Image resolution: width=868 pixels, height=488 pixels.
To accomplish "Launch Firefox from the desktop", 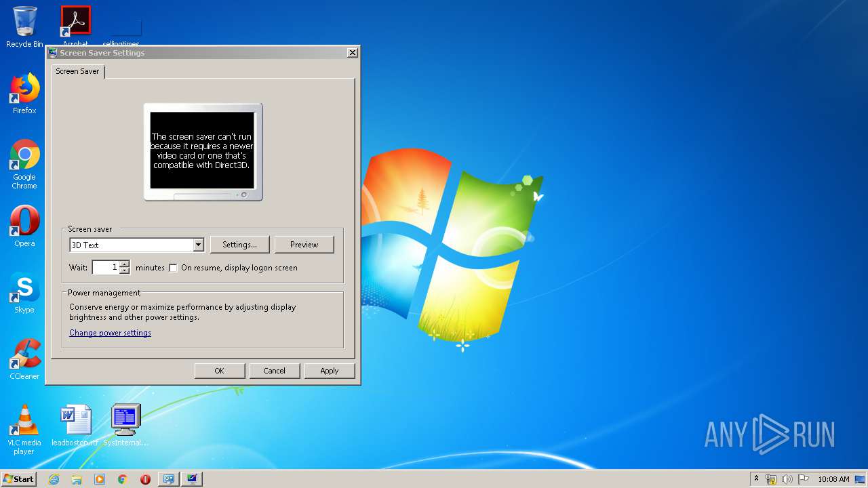I will [x=24, y=94].
